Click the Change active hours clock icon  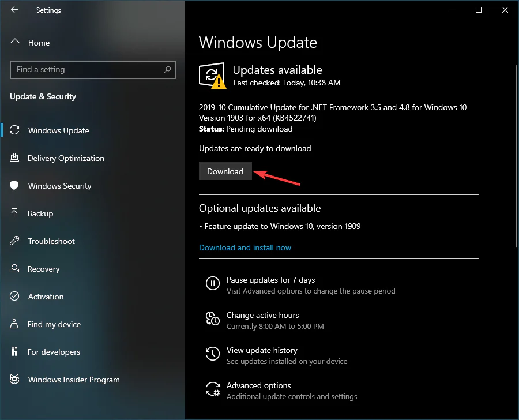pyautogui.click(x=212, y=318)
